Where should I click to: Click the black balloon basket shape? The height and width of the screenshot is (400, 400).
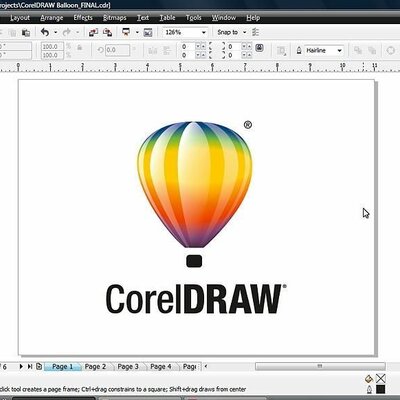click(x=194, y=261)
